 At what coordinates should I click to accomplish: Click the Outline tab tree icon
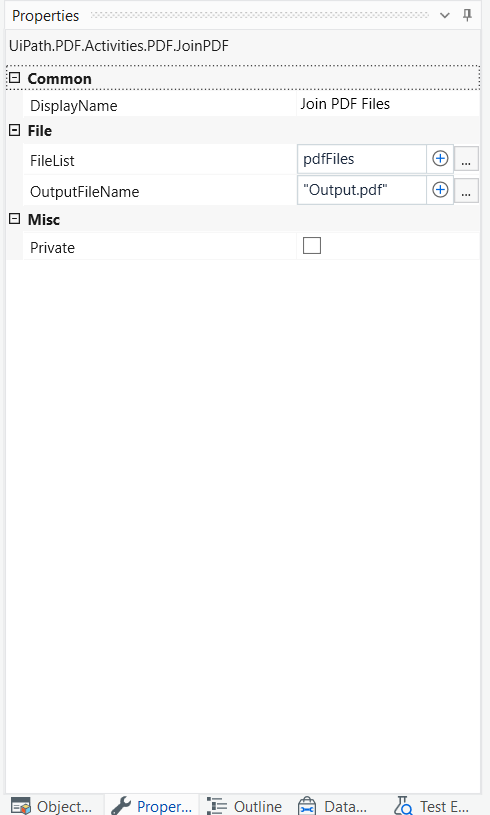point(217,806)
